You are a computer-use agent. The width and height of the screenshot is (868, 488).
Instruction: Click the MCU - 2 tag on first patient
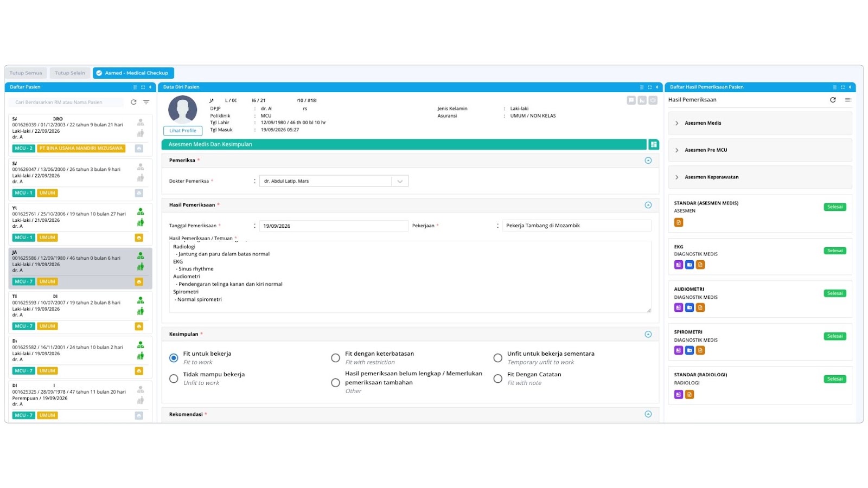click(x=24, y=148)
